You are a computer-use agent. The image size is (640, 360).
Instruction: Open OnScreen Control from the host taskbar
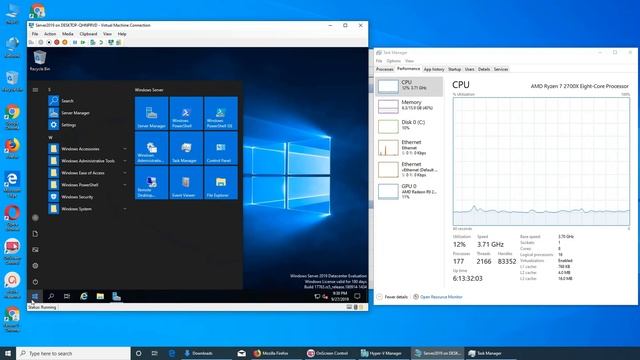click(x=328, y=353)
